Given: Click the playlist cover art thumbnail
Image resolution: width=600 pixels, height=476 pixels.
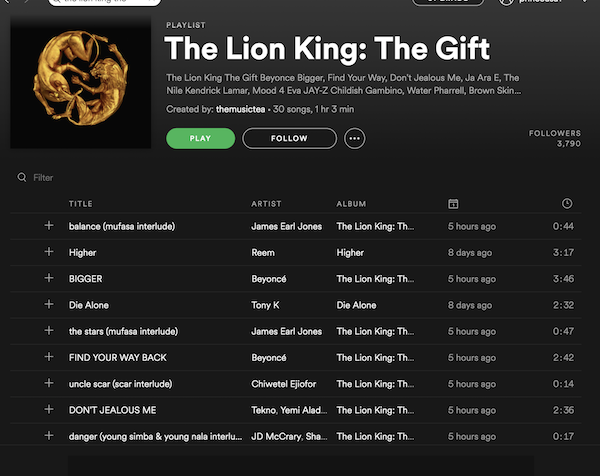Looking at the screenshot, I should point(81,82).
